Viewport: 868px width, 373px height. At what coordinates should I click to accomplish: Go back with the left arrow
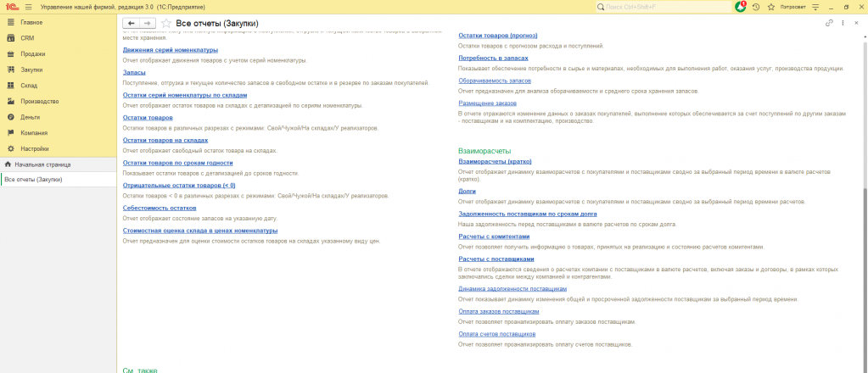pyautogui.click(x=131, y=23)
